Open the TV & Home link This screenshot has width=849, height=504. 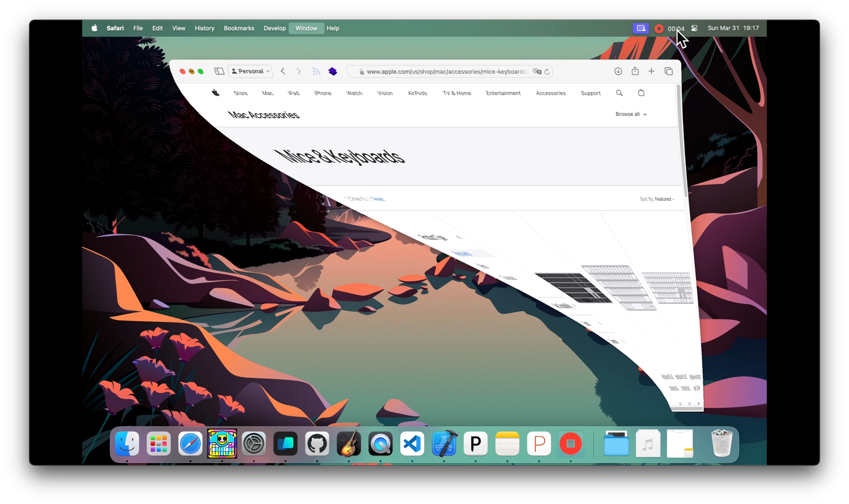coord(457,93)
